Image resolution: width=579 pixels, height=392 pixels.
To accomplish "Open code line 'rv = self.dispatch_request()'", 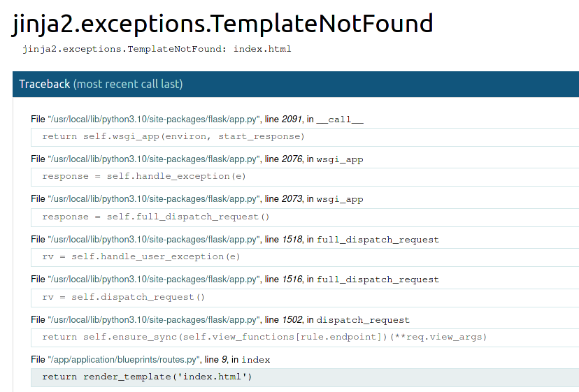I will tap(305, 297).
